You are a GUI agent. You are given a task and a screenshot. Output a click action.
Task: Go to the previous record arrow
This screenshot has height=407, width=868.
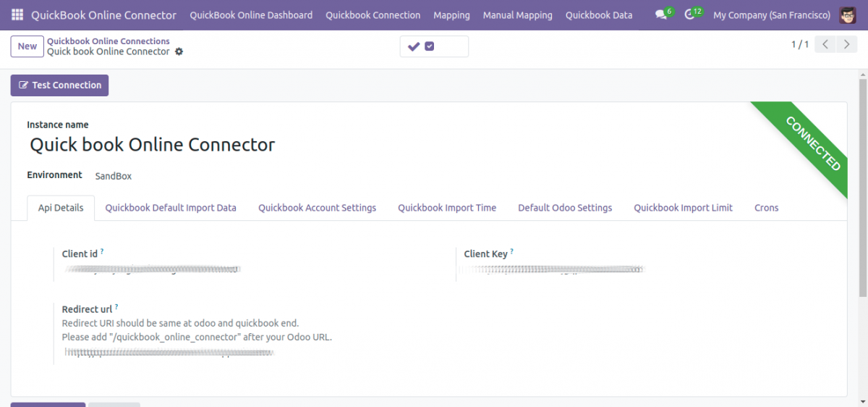[x=825, y=44]
